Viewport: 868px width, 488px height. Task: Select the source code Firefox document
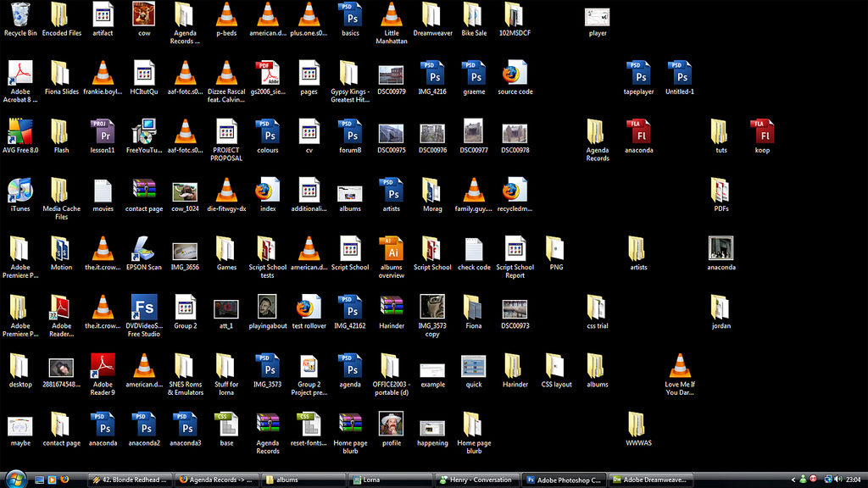(x=515, y=73)
